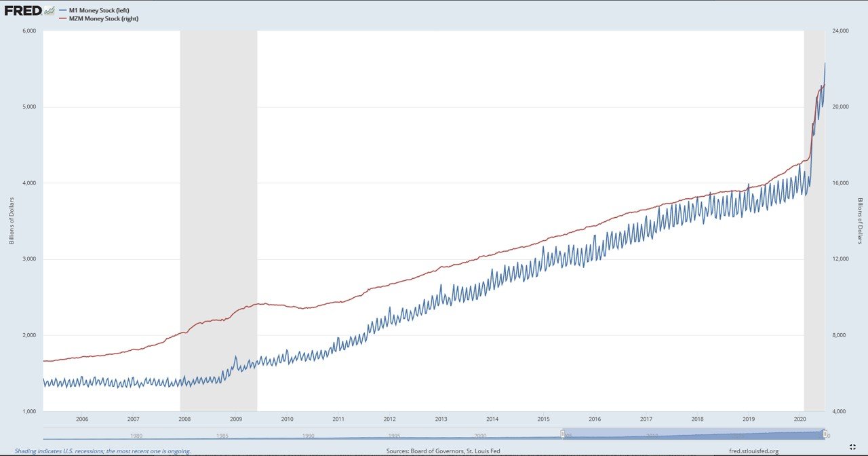
Task: Click 2000 on the range navigator
Action: click(x=480, y=436)
